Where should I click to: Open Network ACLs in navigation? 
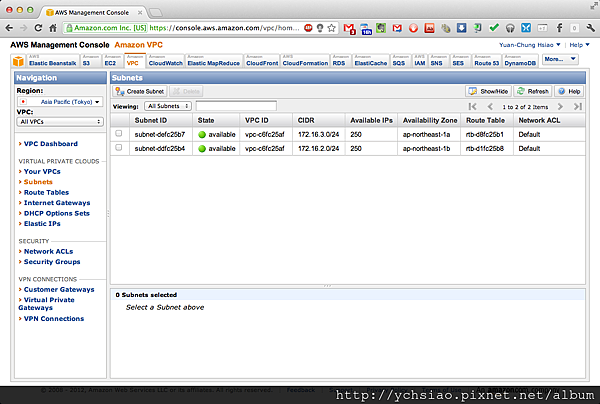point(49,251)
